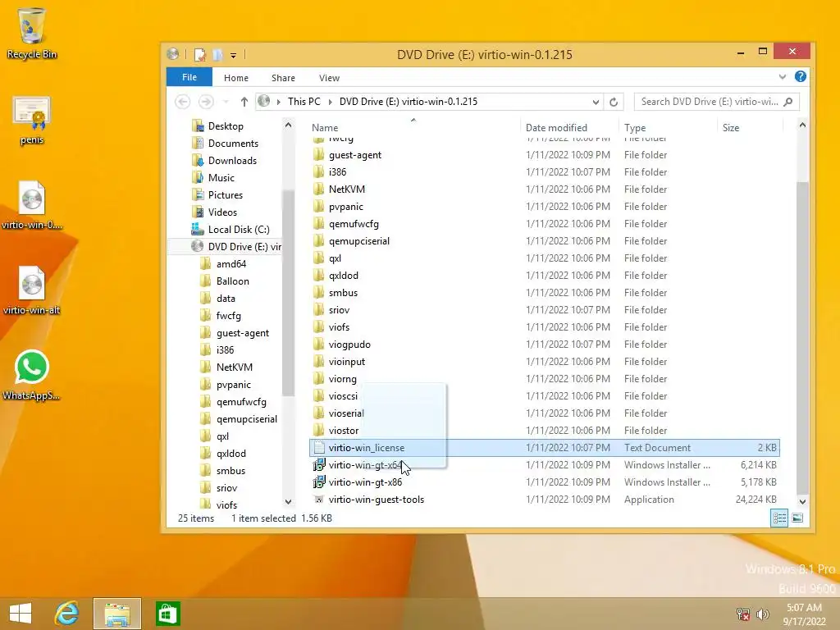840x630 pixels.
Task: Click in the Search DVD Drive box
Action: [x=716, y=101]
